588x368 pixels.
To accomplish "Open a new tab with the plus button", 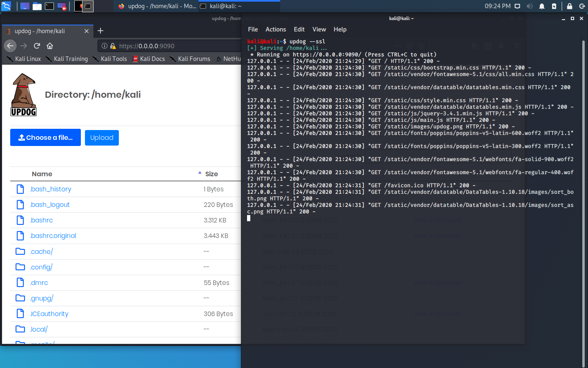I will (100, 31).
